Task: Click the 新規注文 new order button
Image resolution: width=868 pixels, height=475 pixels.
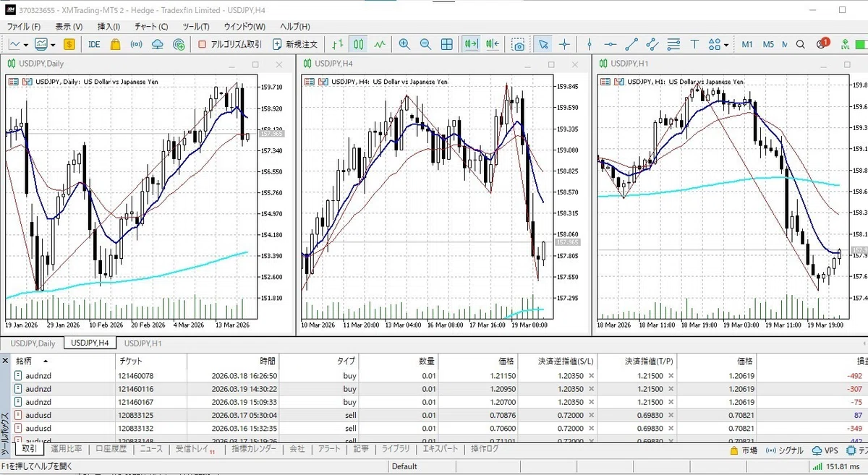Action: pos(295,44)
